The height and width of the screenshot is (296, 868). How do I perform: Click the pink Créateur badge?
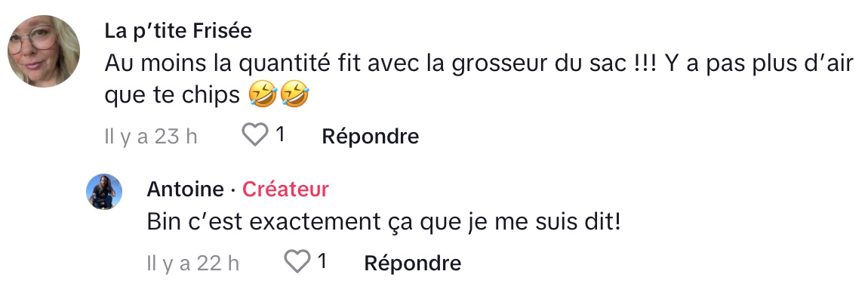[285, 190]
